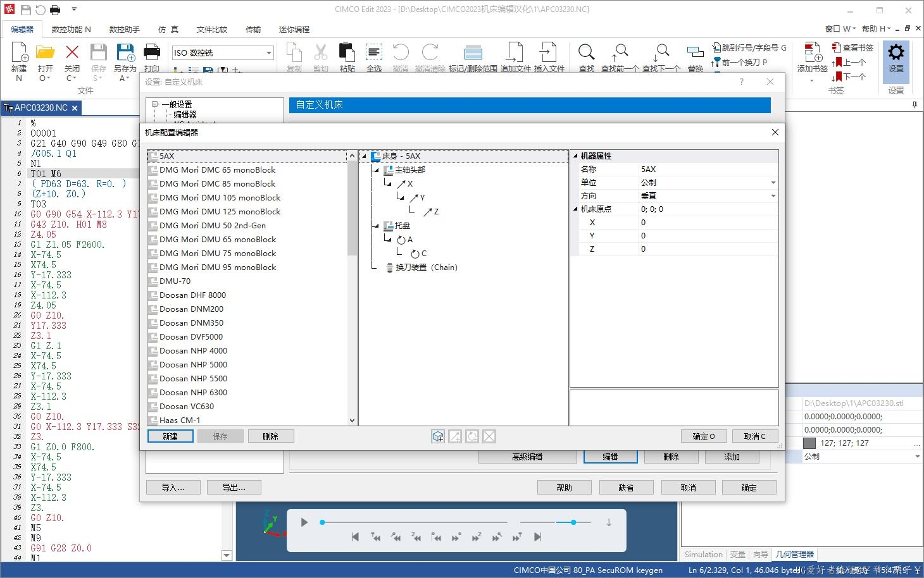The height and width of the screenshot is (578, 924).
Task: Click the machine name field 5AX
Action: click(708, 169)
